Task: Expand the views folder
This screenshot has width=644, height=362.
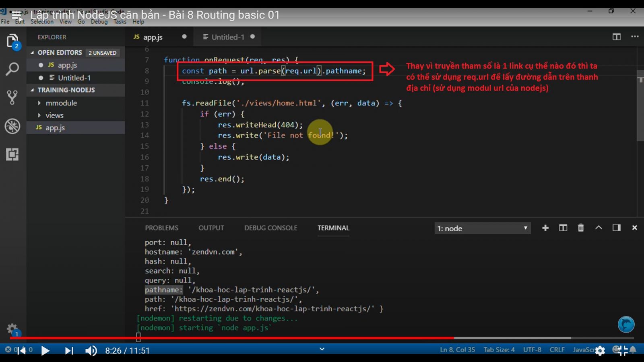Action: point(54,115)
